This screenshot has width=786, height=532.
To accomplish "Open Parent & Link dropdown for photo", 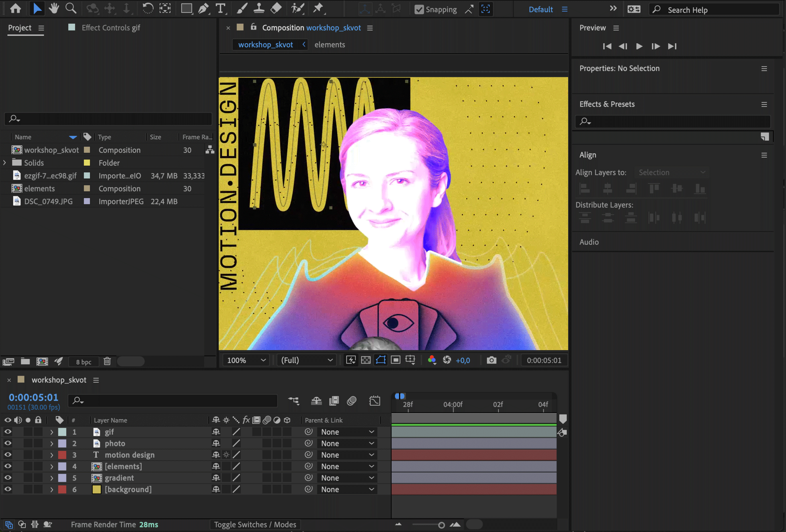I will tap(347, 443).
